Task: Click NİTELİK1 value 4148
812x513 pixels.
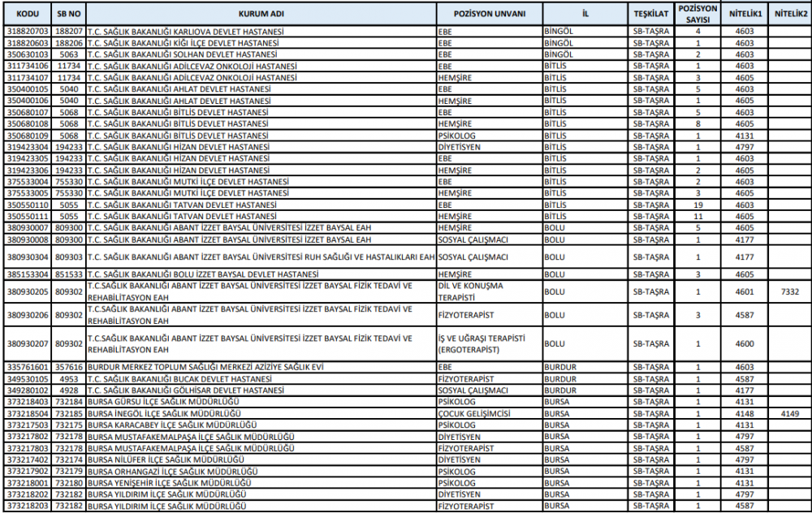Action: click(x=745, y=414)
